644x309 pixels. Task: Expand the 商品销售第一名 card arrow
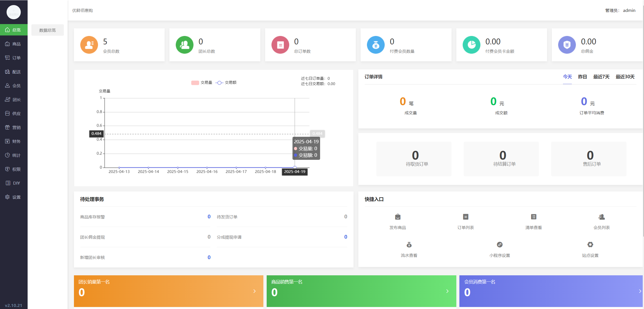[x=447, y=291]
